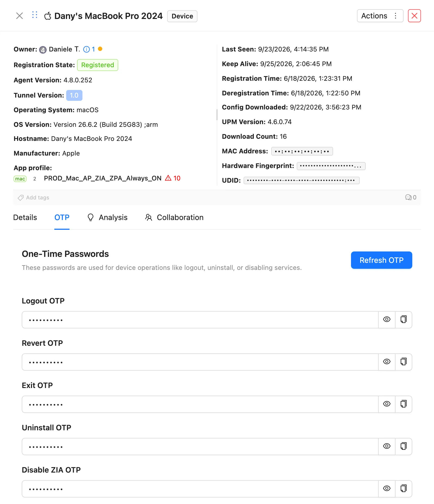
Task: Copy the Uninstall OTP
Action: 404,446
